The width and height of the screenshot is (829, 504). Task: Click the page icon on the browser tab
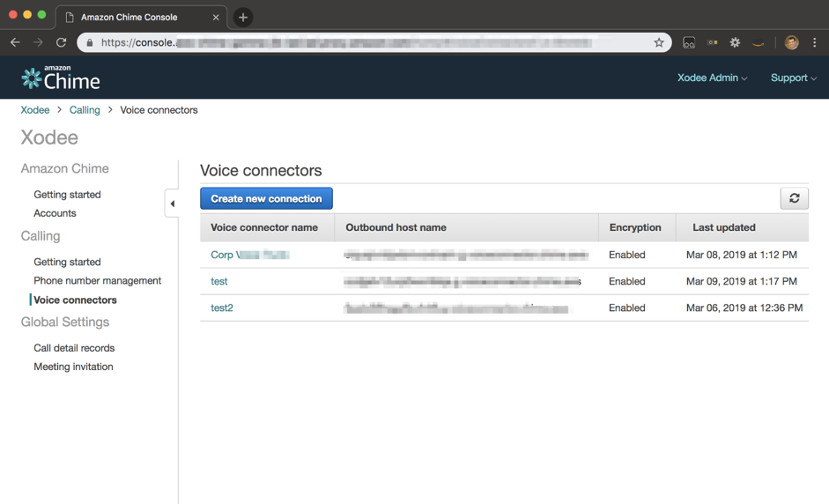pyautogui.click(x=70, y=18)
